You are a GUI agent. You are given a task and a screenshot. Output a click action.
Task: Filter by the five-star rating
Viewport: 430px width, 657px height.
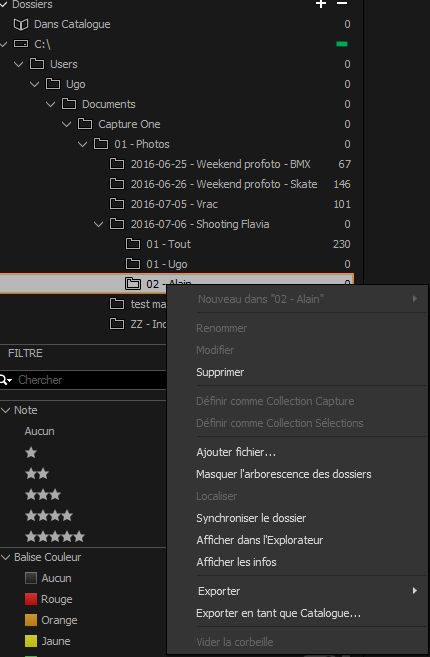click(x=55, y=536)
